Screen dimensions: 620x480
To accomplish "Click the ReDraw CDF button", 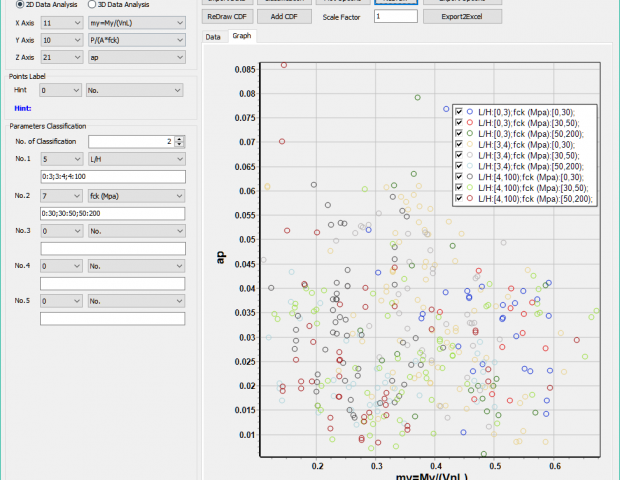I will click(227, 17).
